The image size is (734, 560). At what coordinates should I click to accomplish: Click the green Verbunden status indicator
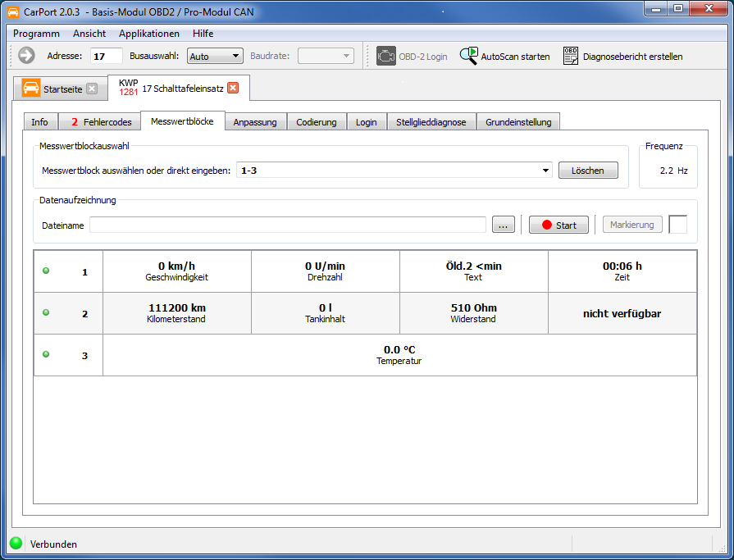(16, 543)
